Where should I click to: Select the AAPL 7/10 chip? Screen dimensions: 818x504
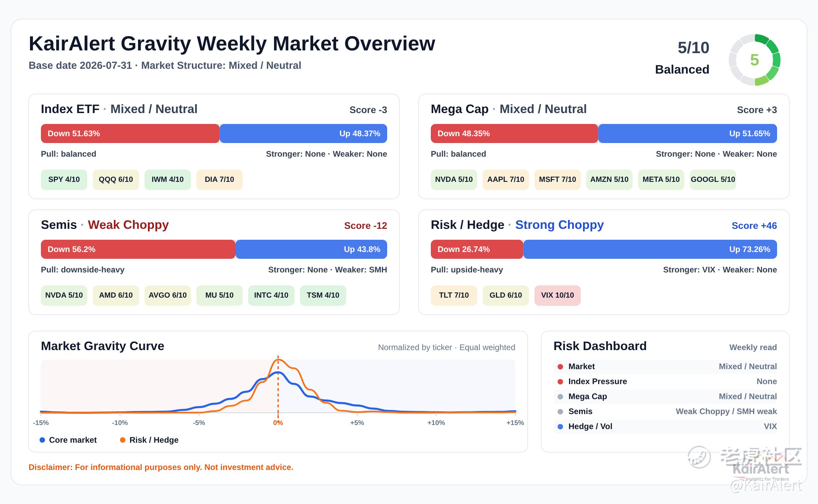pyautogui.click(x=506, y=179)
